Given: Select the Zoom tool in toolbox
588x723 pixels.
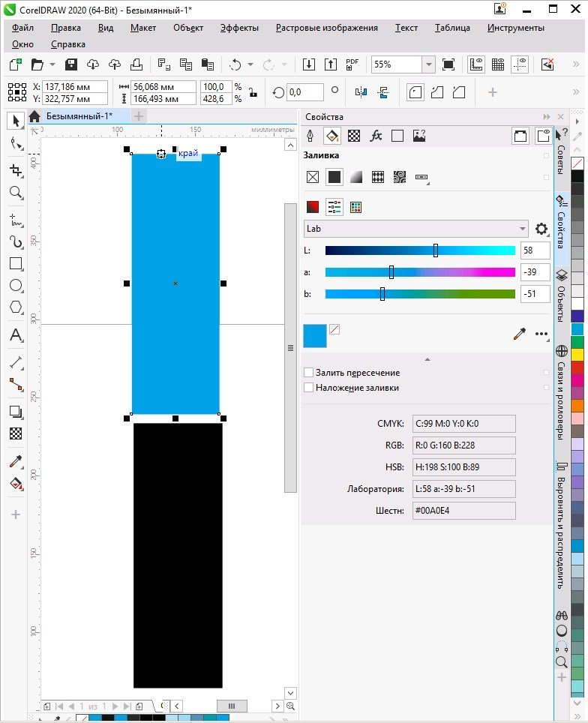Looking at the screenshot, I should (15, 192).
